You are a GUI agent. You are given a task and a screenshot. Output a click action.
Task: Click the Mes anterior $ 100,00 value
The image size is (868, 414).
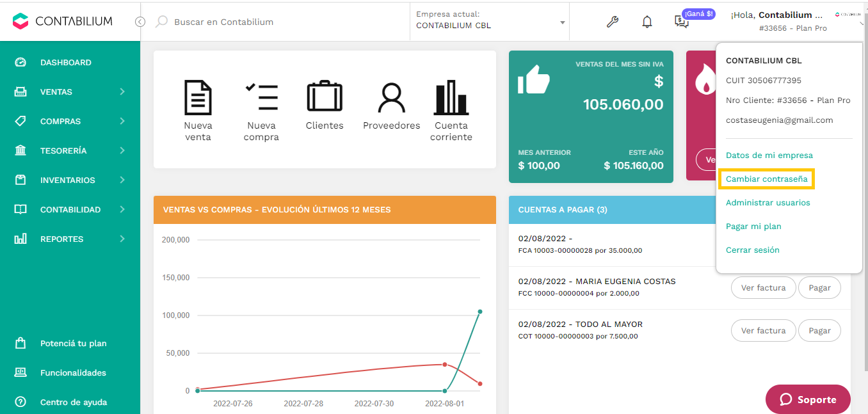539,166
